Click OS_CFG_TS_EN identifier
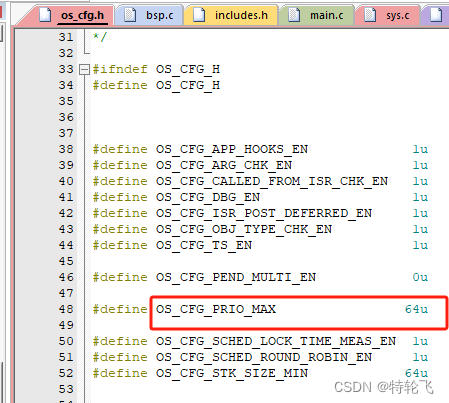This screenshot has height=403, width=449. point(204,246)
